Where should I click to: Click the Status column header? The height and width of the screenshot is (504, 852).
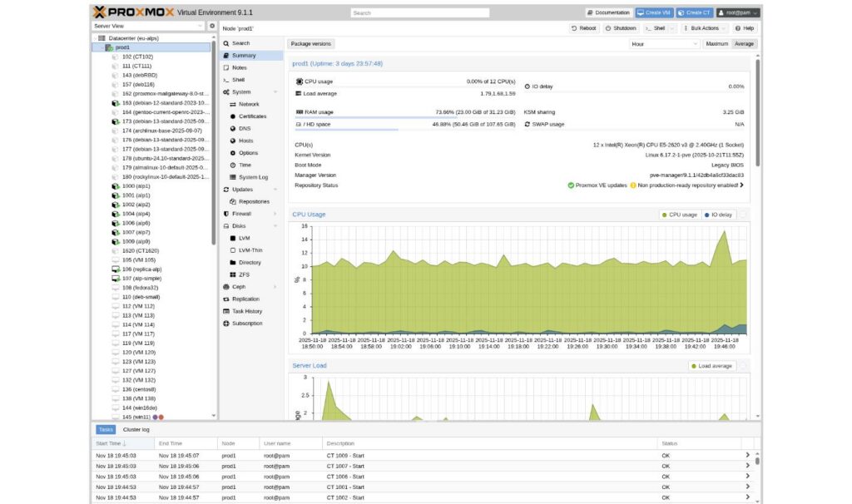[x=699, y=444]
